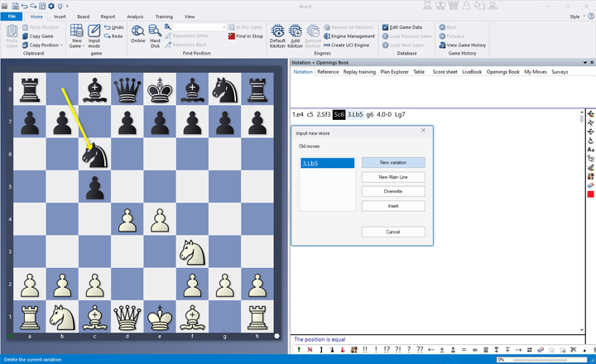Select the eraser icon in annotation bar
This screenshot has height=364, width=596.
click(x=539, y=350)
